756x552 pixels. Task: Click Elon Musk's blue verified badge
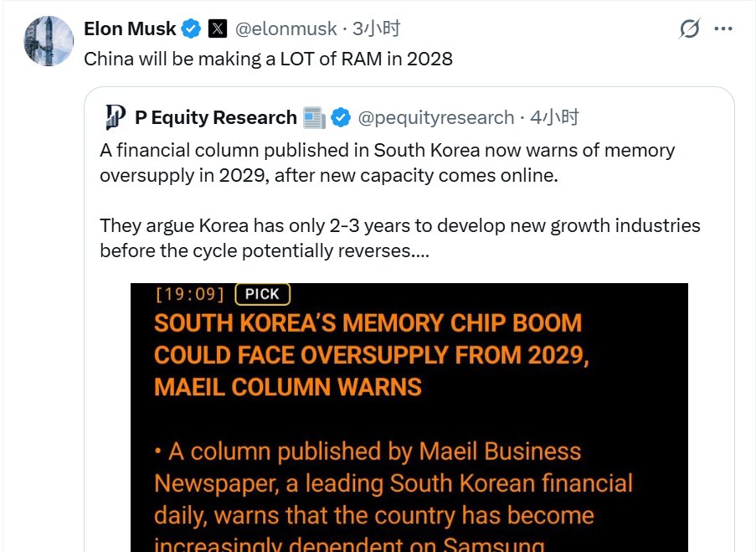(x=191, y=29)
